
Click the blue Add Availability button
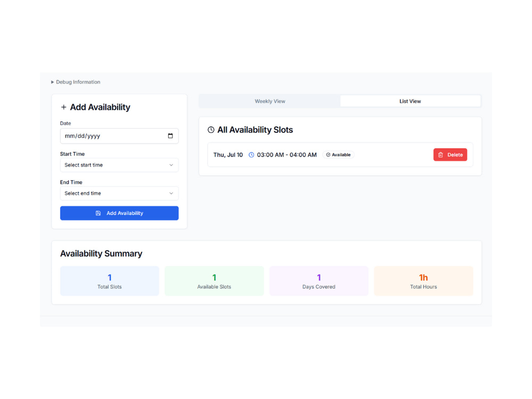click(119, 213)
